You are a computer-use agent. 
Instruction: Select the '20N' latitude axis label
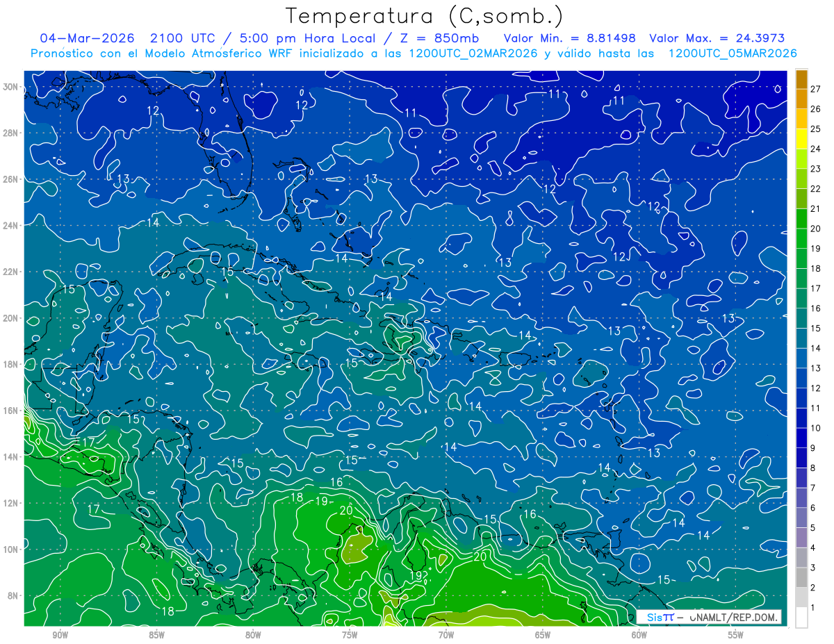tap(10, 318)
